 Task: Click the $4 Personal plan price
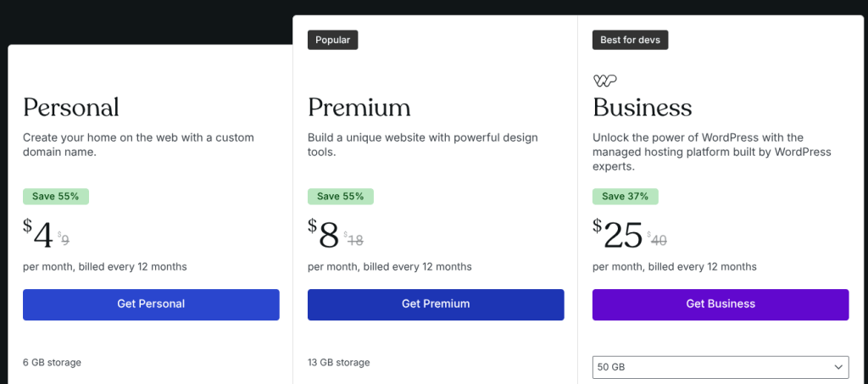pos(39,236)
